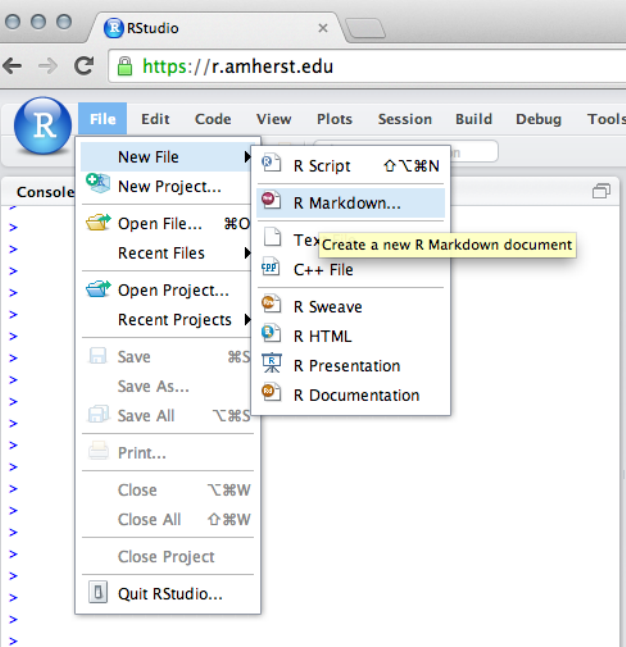
Task: Click the R Documentation Rd icon
Action: tap(271, 392)
